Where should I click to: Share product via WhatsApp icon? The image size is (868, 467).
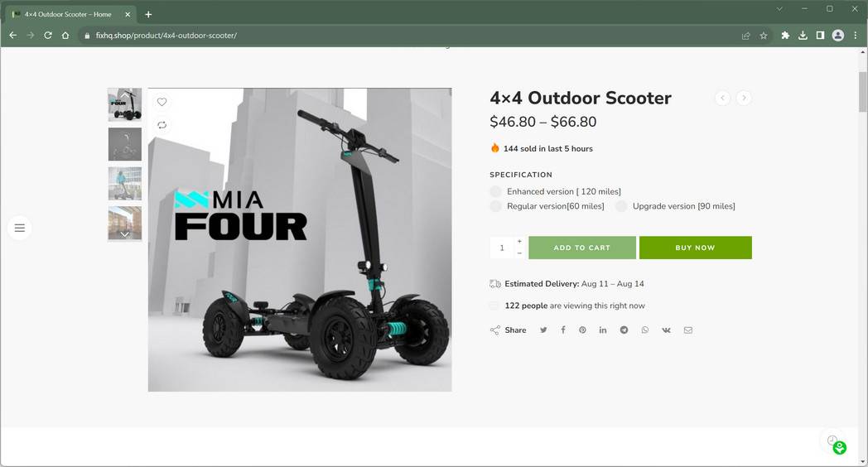tap(645, 330)
